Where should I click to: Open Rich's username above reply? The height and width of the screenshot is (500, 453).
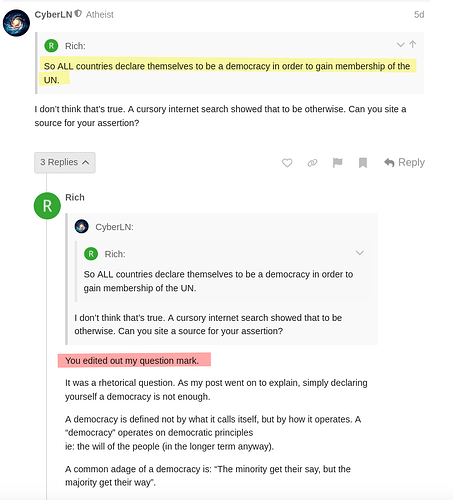click(75, 197)
